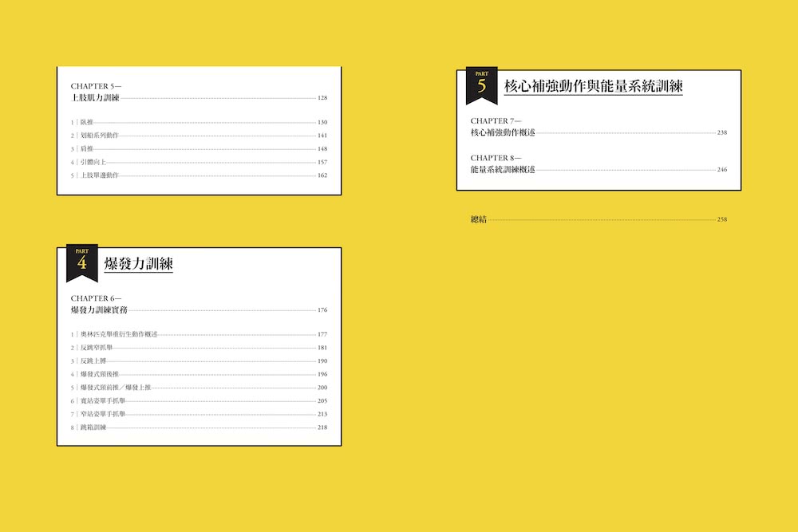Open the 划船系列動作 section
798x532 pixels.
tap(99, 136)
